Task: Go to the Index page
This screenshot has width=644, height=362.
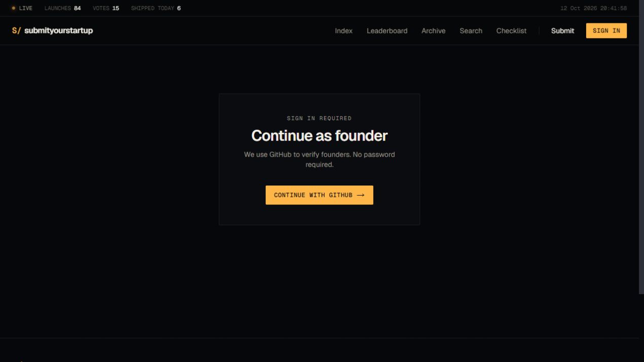Action: click(343, 31)
